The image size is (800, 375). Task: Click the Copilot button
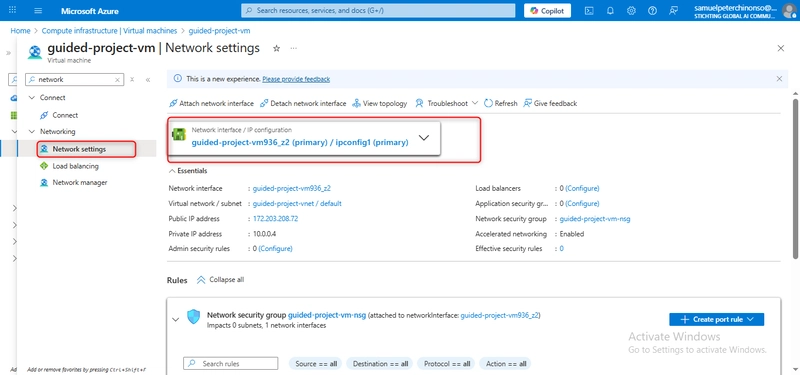tap(547, 10)
